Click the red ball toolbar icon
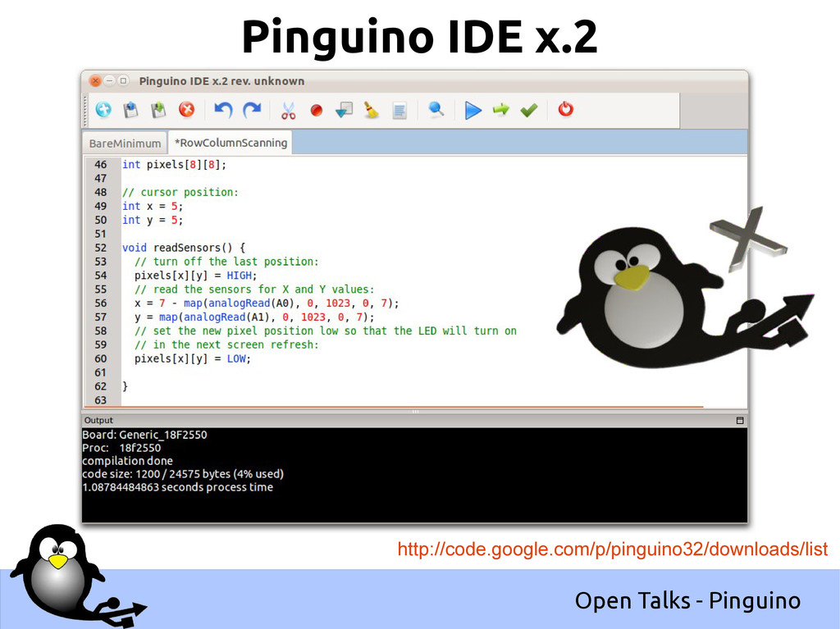The image size is (840, 629). tap(316, 111)
